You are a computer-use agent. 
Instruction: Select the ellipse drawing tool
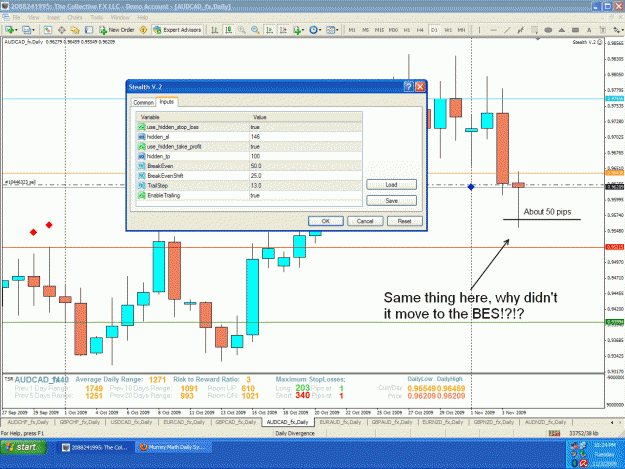tap(548, 30)
